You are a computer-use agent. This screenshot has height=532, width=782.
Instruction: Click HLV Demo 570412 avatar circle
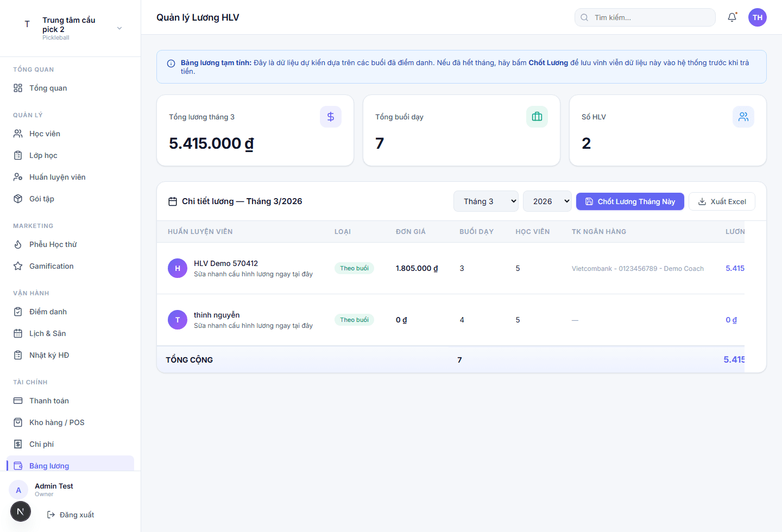(178, 268)
